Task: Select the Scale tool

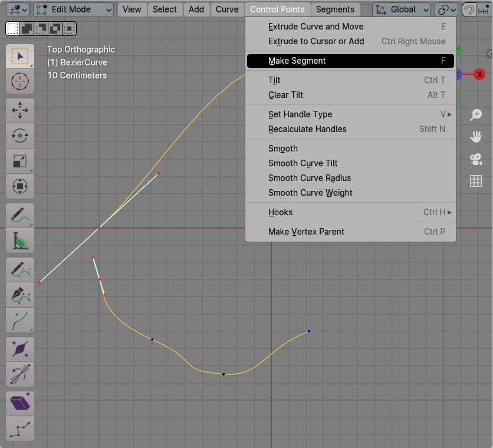Action: pos(20,161)
